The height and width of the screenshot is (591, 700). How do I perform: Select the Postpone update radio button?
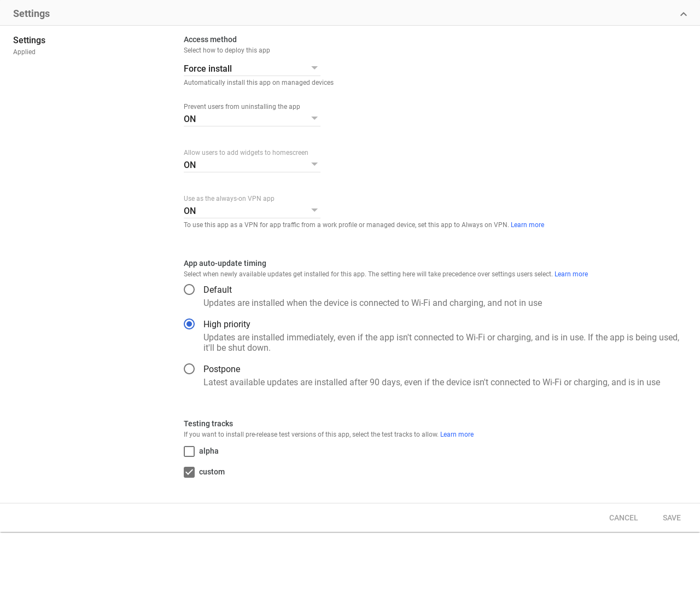coord(189,369)
